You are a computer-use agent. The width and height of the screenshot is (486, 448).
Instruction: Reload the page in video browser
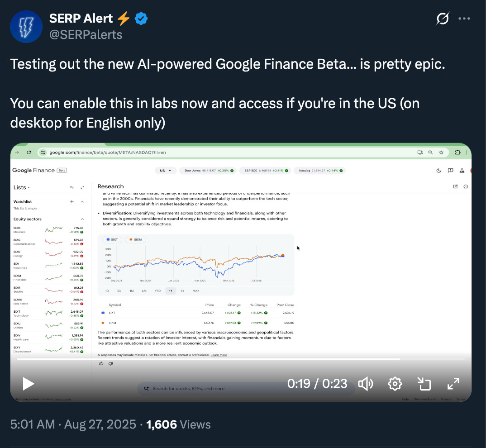tap(29, 152)
